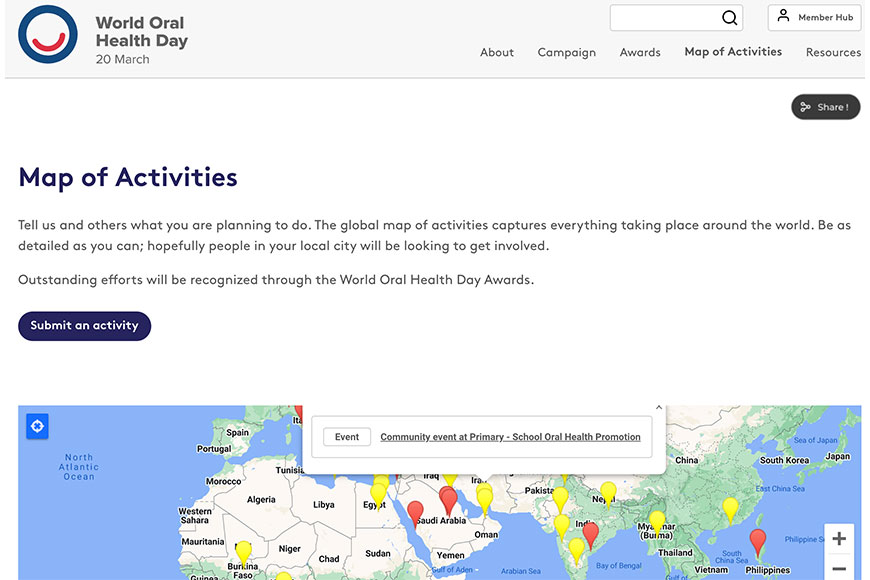Open the Campaign menu

click(x=566, y=52)
